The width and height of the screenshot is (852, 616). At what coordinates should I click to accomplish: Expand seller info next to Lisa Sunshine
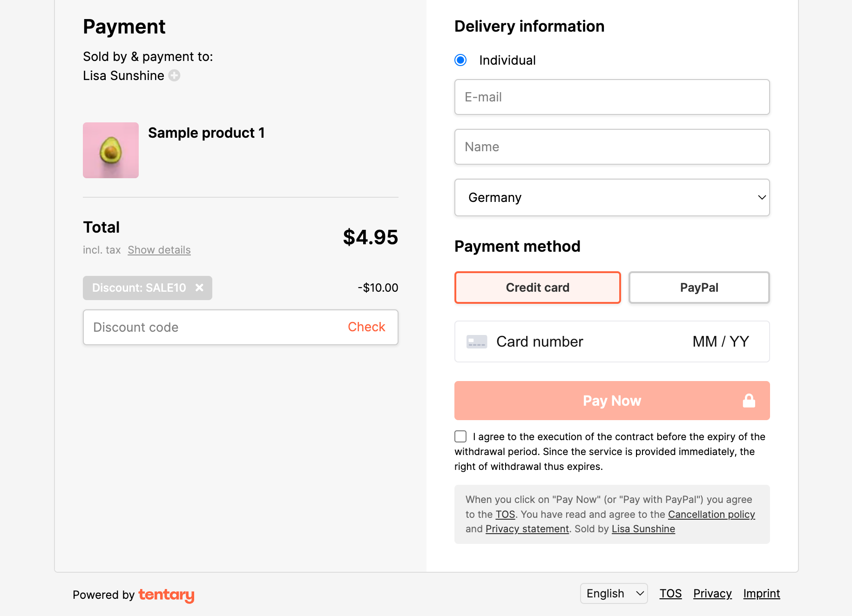coord(175,75)
